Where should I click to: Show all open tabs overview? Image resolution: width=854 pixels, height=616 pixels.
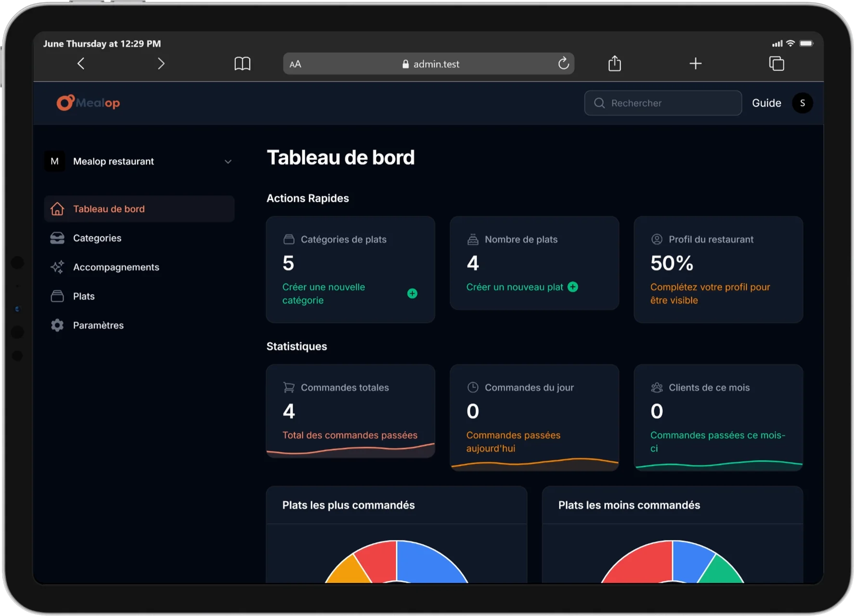776,64
